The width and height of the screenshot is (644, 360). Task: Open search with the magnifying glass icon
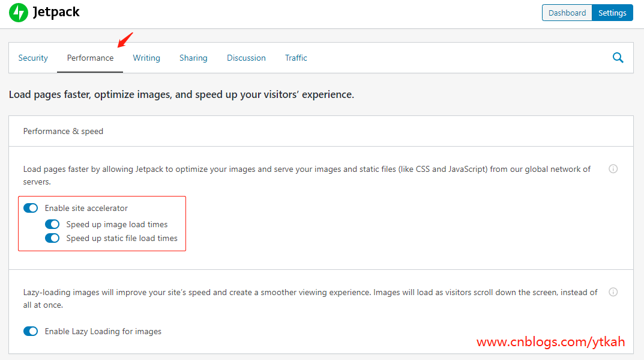tap(618, 57)
